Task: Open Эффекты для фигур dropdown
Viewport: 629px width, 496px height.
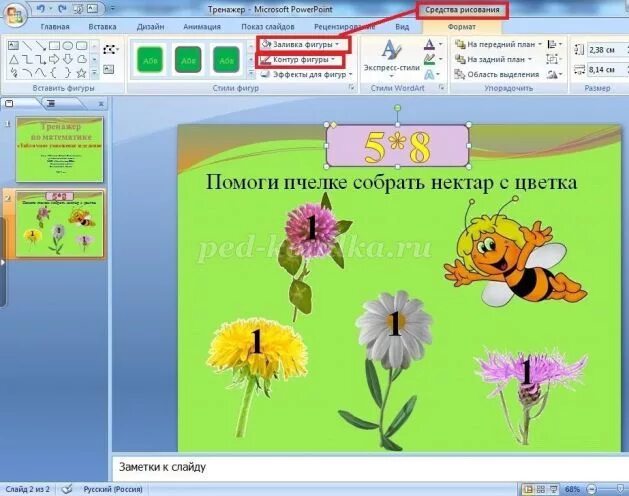Action: (306, 74)
